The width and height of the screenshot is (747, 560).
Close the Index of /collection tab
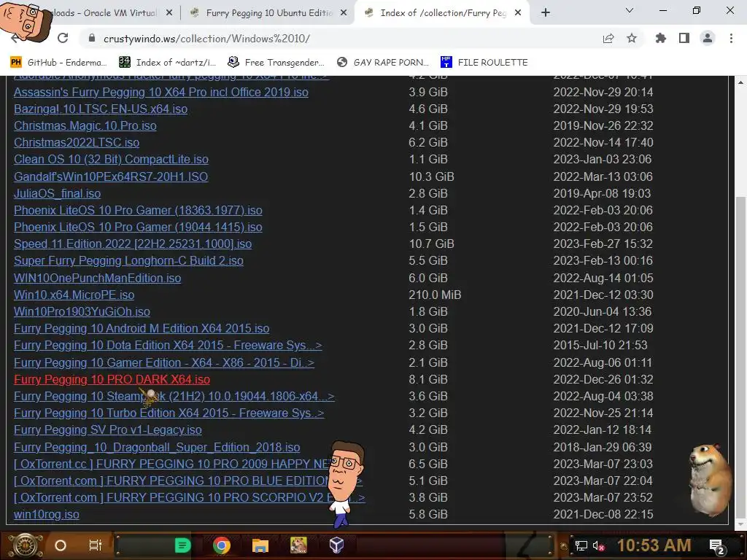(518, 13)
